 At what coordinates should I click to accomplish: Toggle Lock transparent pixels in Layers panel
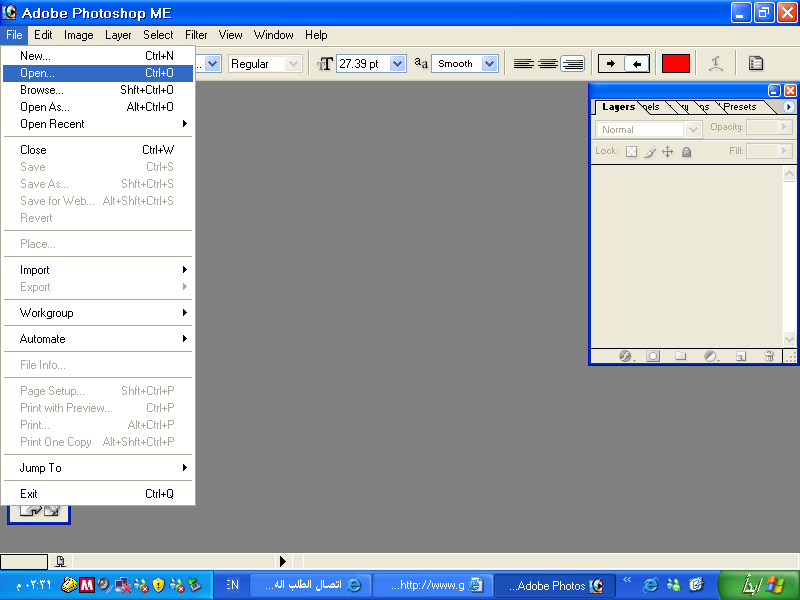631,152
